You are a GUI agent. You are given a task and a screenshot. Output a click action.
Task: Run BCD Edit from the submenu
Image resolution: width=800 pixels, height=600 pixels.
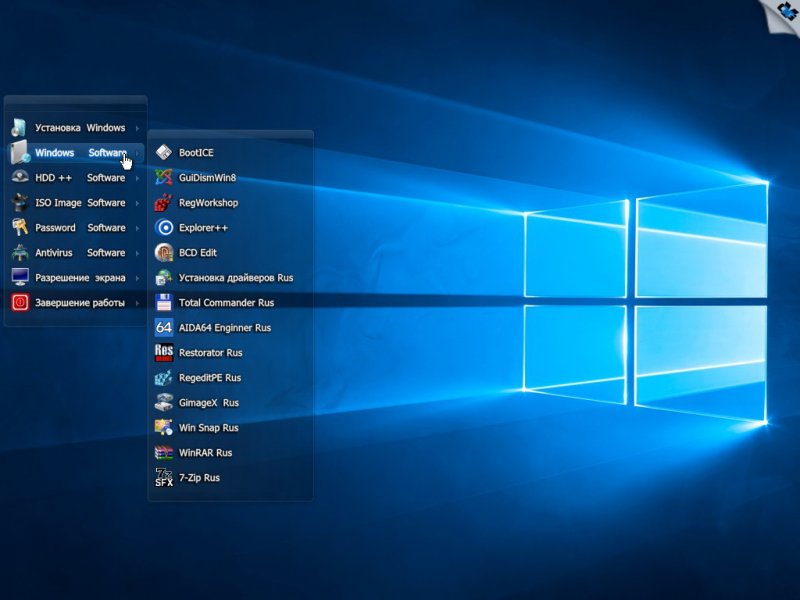[231, 252]
